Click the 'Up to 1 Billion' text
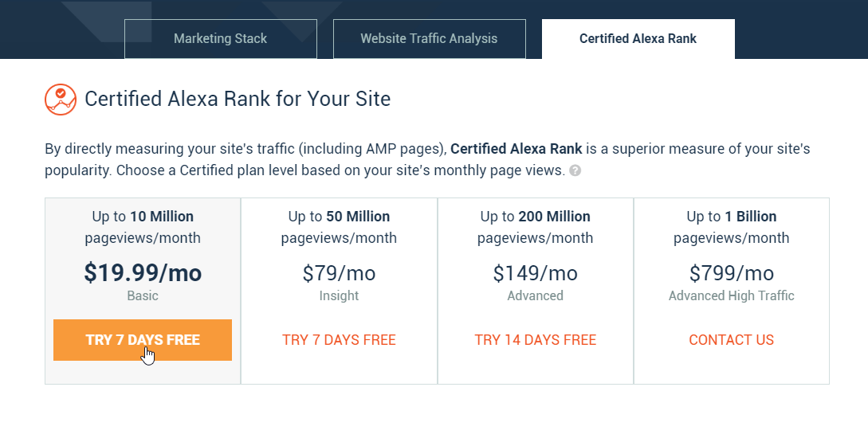The image size is (868, 434). [731, 217]
